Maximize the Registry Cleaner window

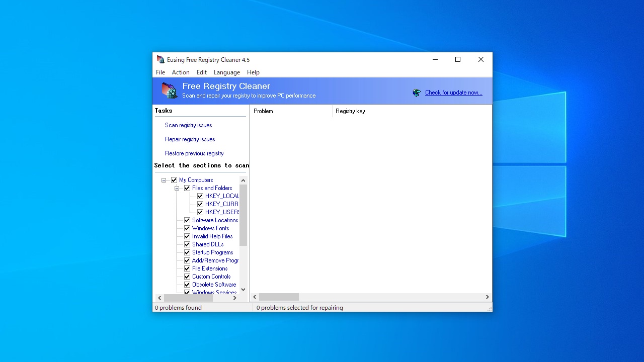click(x=458, y=59)
